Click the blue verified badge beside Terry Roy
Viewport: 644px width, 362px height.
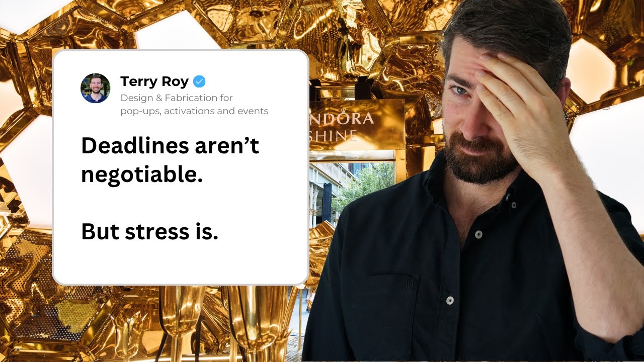pyautogui.click(x=199, y=81)
